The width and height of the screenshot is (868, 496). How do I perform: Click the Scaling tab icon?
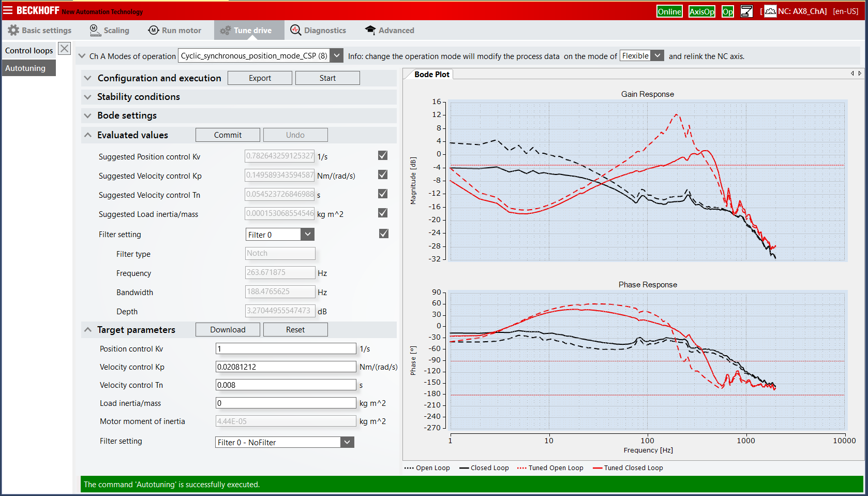95,30
